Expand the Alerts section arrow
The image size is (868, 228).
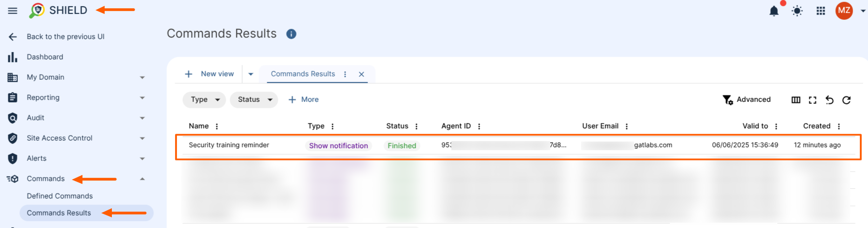[x=142, y=158]
